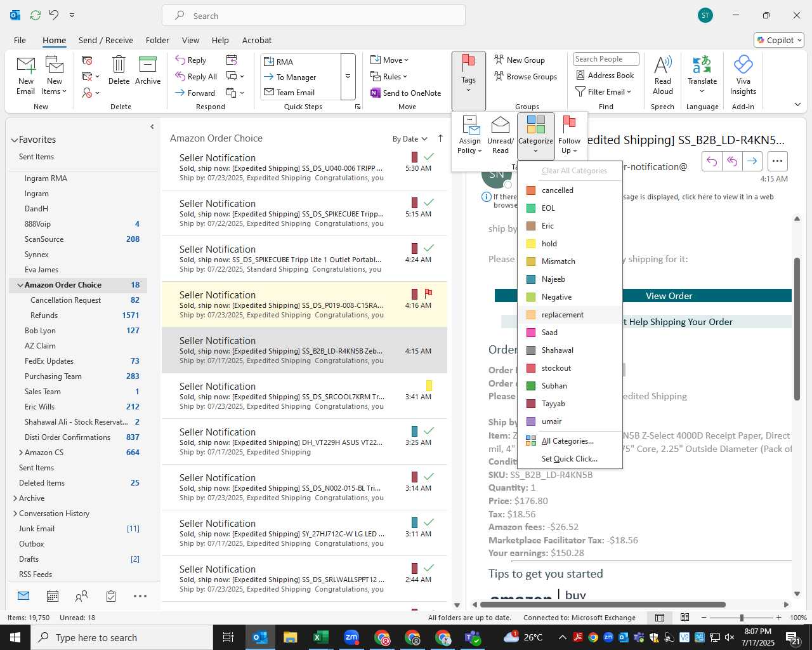Collapse the Amazon Order Choice folder

click(20, 285)
